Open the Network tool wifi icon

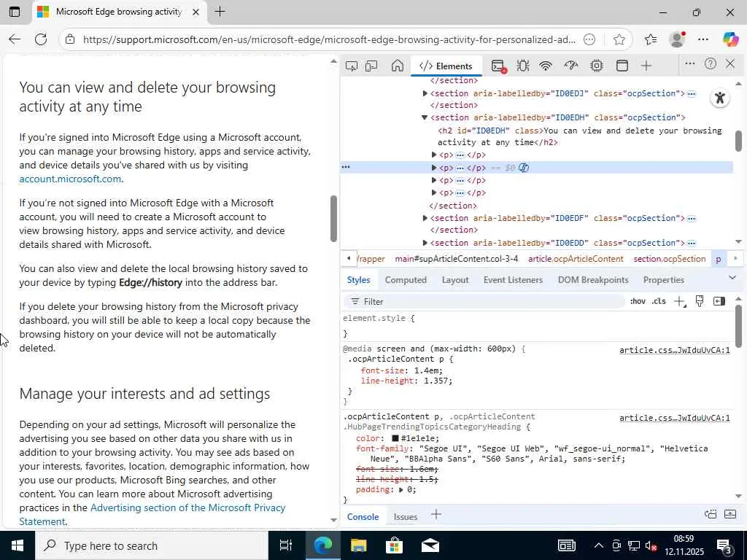[546, 66]
